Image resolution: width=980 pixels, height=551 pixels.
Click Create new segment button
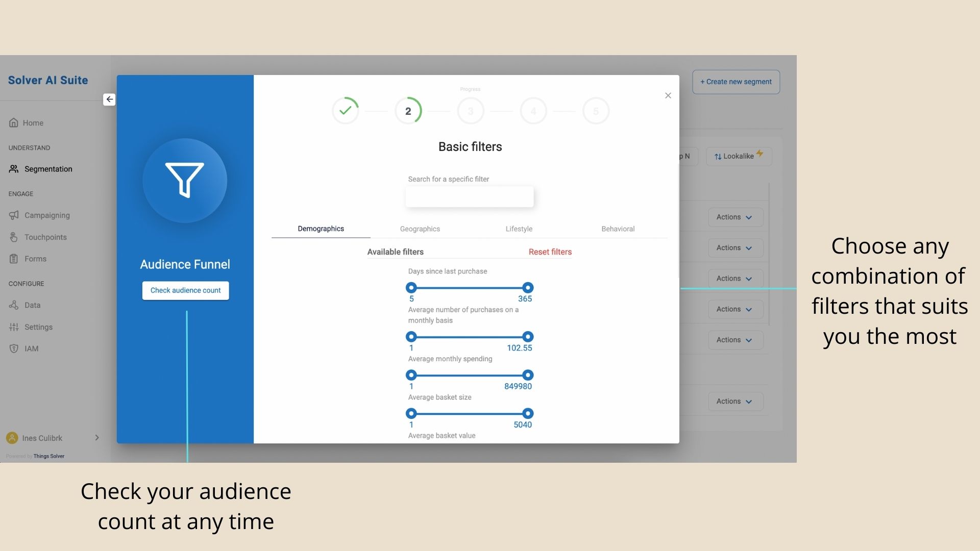tap(736, 82)
